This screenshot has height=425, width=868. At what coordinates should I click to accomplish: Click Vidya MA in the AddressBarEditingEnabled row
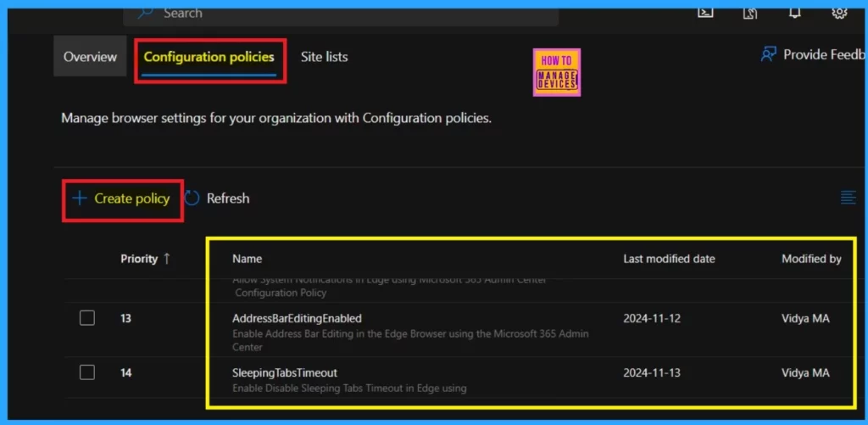click(805, 319)
